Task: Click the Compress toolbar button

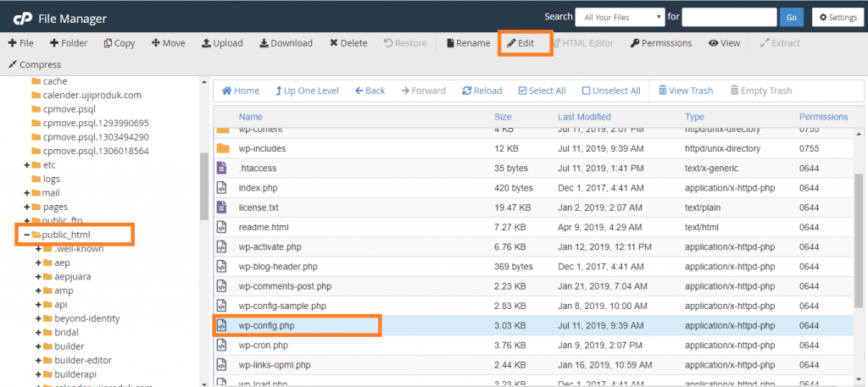Action: (x=34, y=64)
